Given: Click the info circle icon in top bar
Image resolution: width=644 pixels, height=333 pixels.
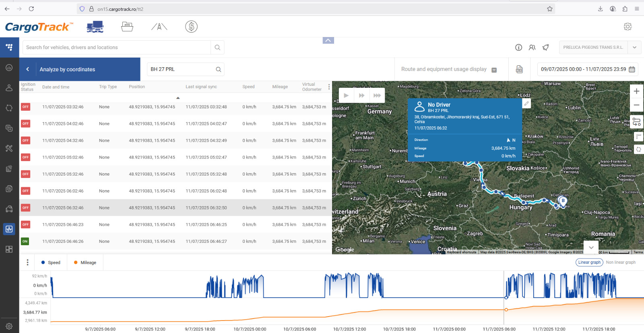Looking at the screenshot, I should 518,48.
